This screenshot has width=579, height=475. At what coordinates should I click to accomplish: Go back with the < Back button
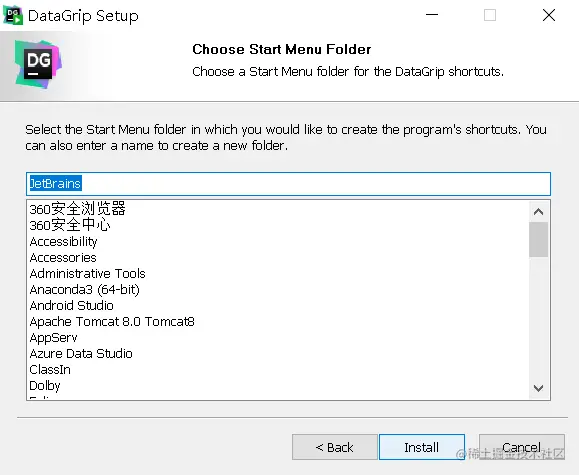[x=335, y=447]
